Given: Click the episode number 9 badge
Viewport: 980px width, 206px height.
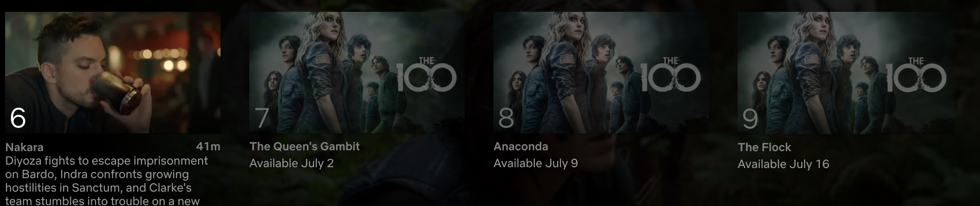Looking at the screenshot, I should 750,119.
